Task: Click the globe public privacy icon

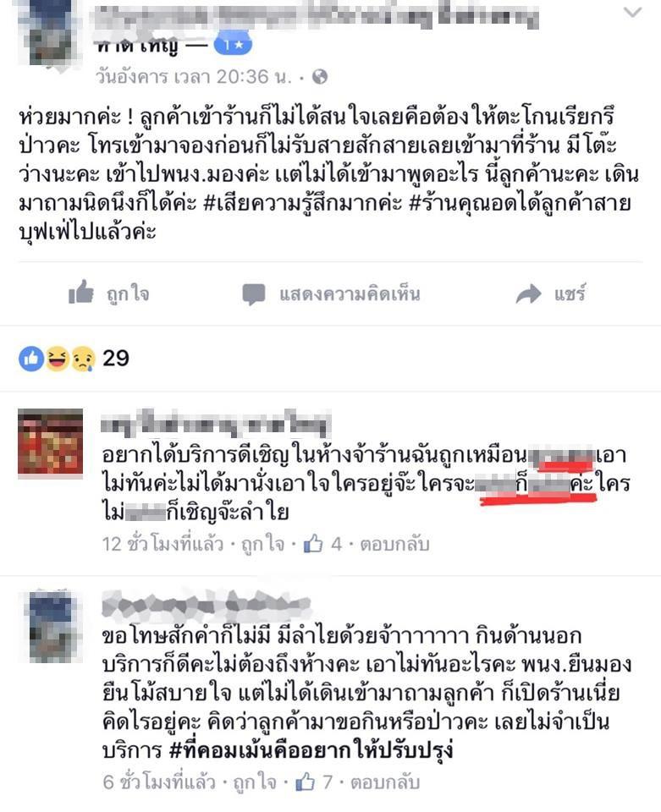Action: (x=320, y=77)
